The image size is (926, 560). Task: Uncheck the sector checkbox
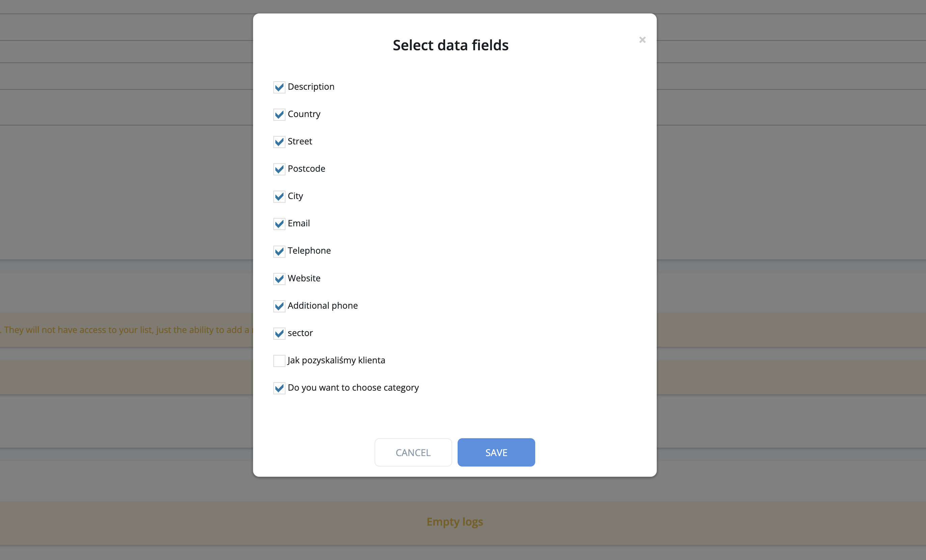point(279,333)
